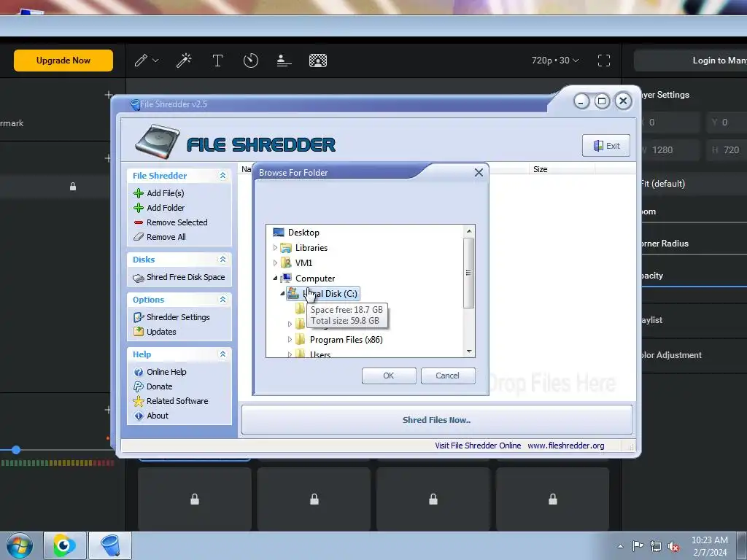Collapse the Disks sidebar section
Image resolution: width=747 pixels, height=560 pixels.
(x=222, y=260)
